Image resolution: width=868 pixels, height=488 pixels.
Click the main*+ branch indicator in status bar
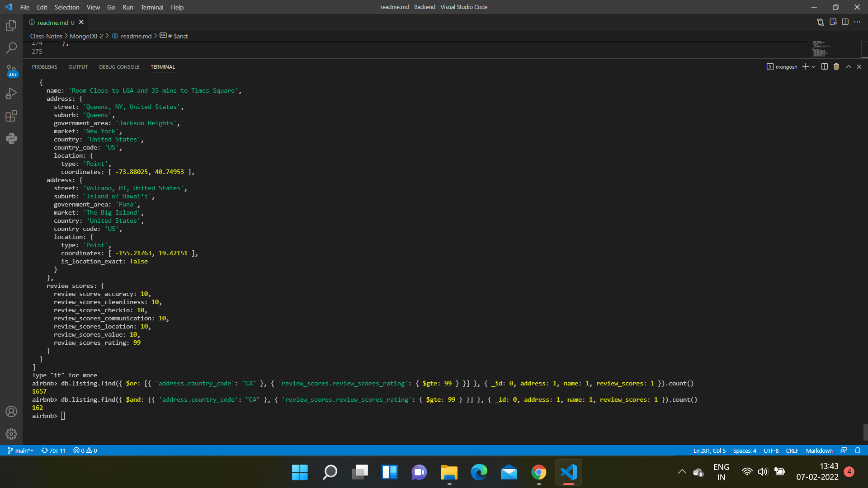pos(20,450)
